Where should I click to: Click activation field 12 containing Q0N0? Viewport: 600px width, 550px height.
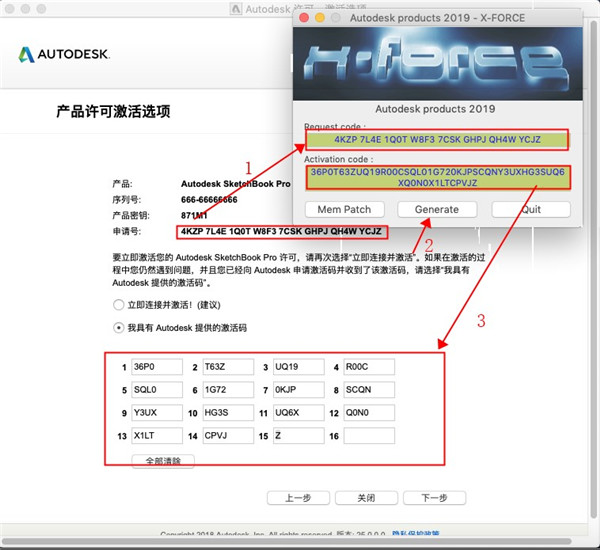[x=369, y=413]
